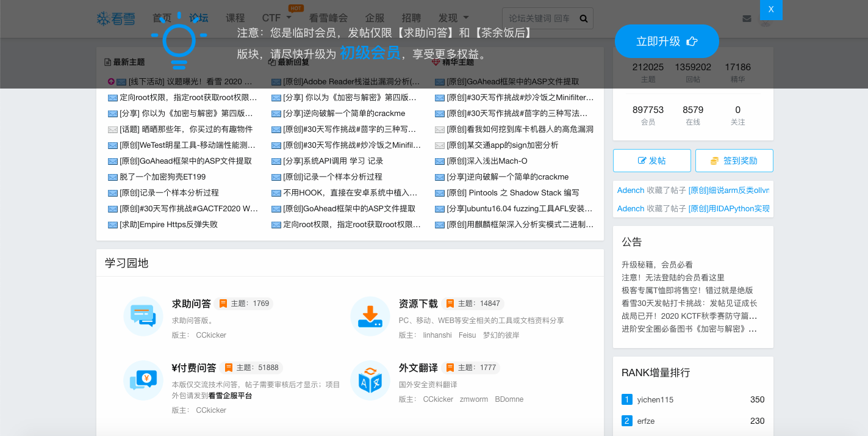Click the 8579 在线 statistic
Image resolution: width=868 pixels, height=436 pixels.
[x=693, y=115]
